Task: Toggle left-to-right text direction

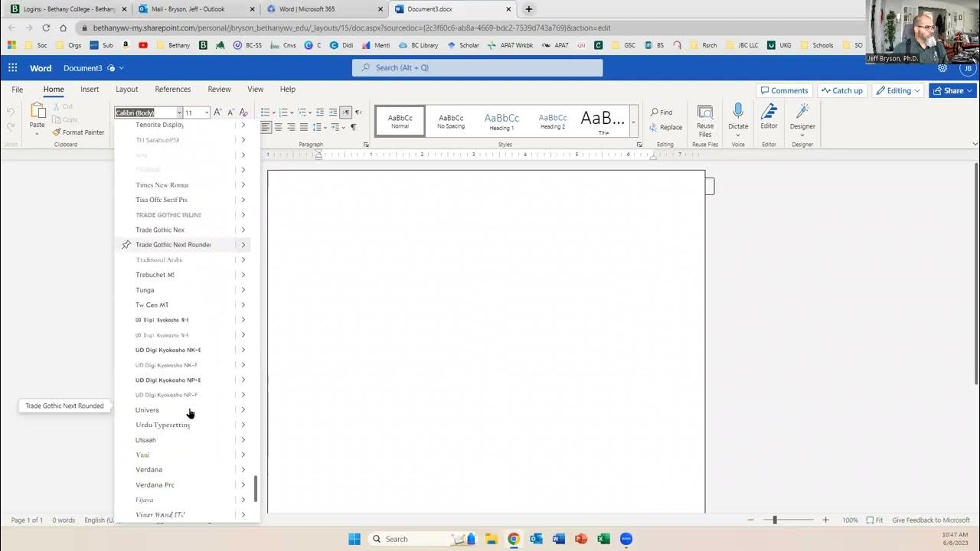Action: coord(346,112)
